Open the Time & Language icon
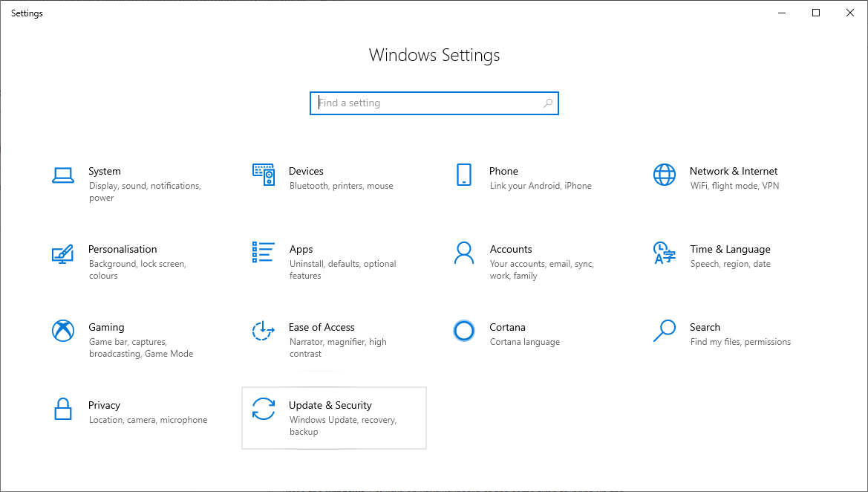The image size is (868, 492). (665, 253)
